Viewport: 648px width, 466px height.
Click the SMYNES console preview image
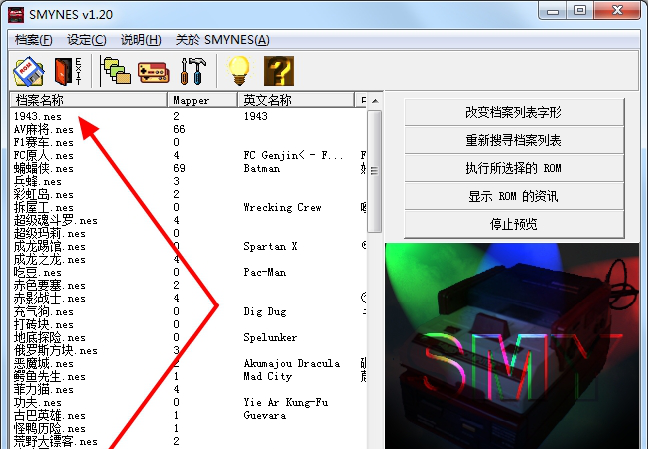512,346
